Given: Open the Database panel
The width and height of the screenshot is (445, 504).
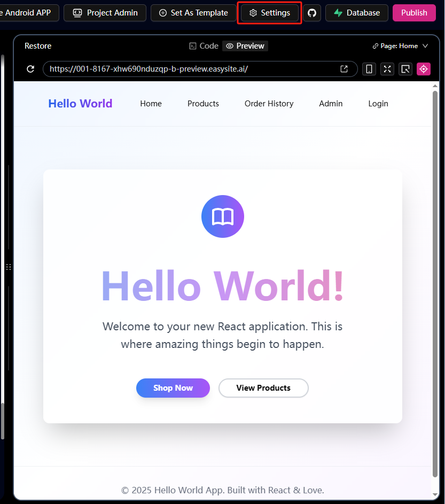Looking at the screenshot, I should [x=357, y=13].
